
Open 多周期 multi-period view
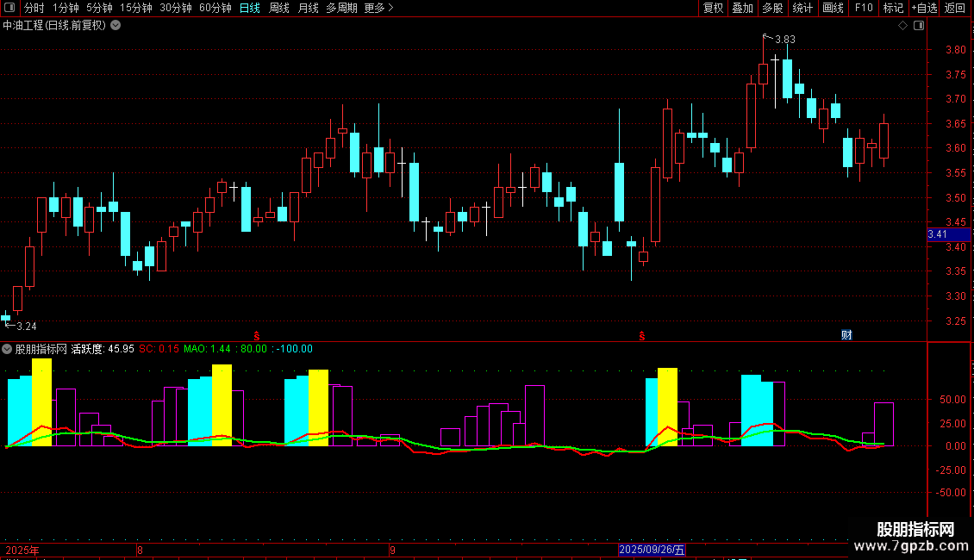coord(341,8)
